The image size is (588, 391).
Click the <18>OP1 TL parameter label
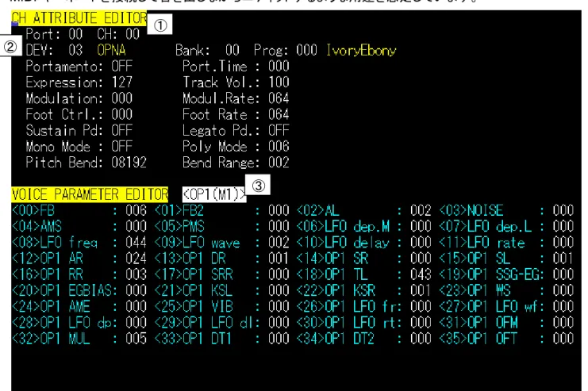[332, 274]
